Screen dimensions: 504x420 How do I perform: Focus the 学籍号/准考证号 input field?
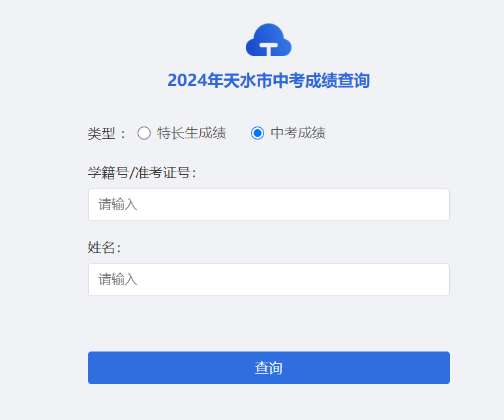269,205
